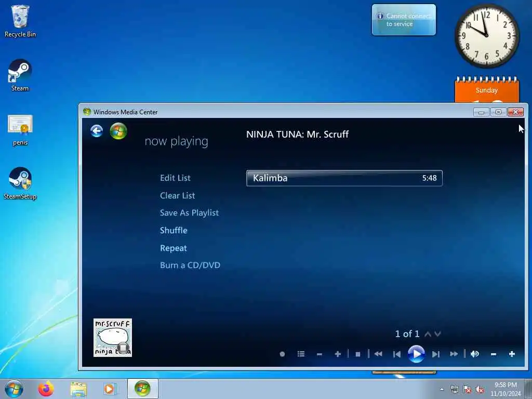
Task: Toggle Shuffle mode
Action: (174, 230)
